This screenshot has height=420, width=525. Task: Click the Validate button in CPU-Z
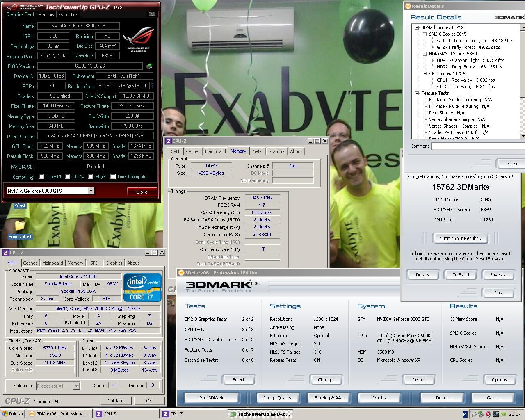(116, 401)
